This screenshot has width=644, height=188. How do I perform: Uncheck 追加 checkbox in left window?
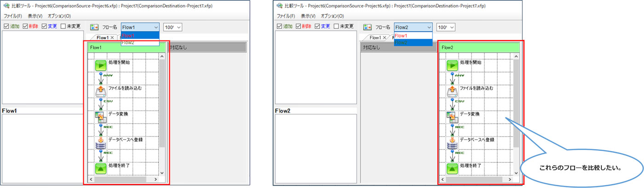pos(6,26)
